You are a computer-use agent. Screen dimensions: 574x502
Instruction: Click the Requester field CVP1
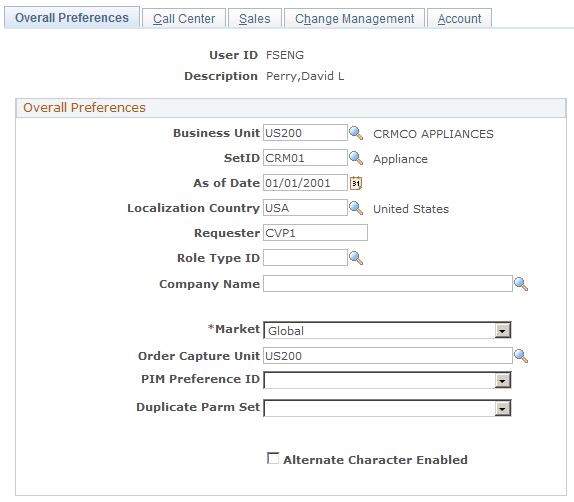pyautogui.click(x=315, y=233)
